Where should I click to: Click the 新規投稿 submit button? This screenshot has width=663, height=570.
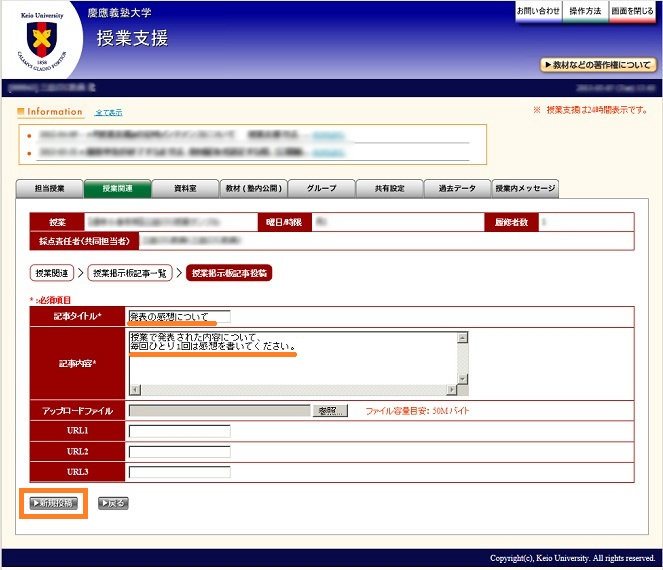(x=54, y=503)
